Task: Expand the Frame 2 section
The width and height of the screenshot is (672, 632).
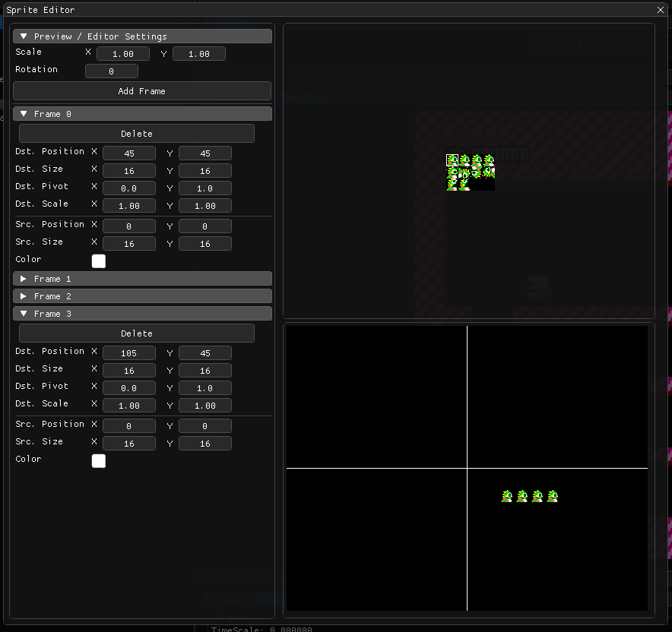Action: [142, 296]
